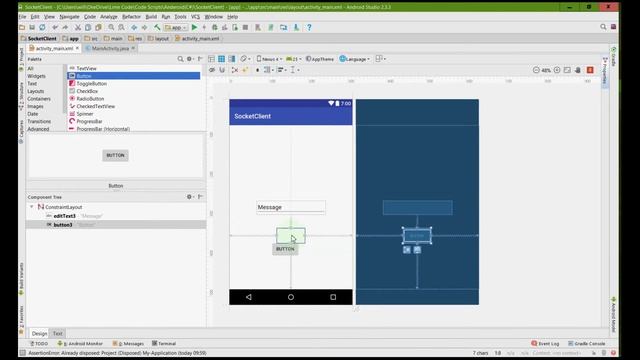This screenshot has height=360, width=640.
Task: Click the Find magnifier icon in toolbar
Action: click(111, 27)
